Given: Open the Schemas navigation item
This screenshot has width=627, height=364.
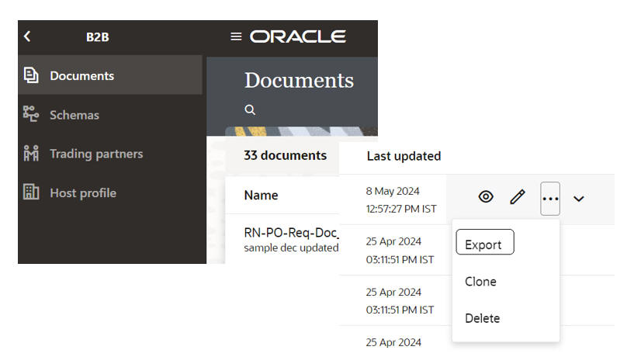Looking at the screenshot, I should click(74, 115).
